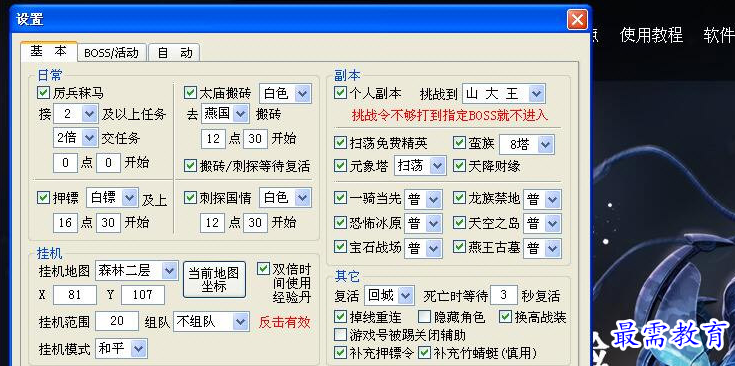
Task: Open the 龙族禁地 difficulty dropdown
Action: (542, 199)
